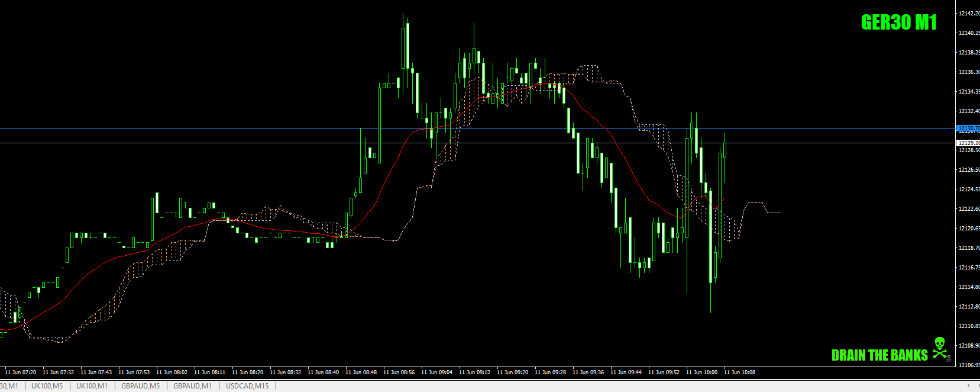Click the 12118.70 price scale value

tap(969, 248)
